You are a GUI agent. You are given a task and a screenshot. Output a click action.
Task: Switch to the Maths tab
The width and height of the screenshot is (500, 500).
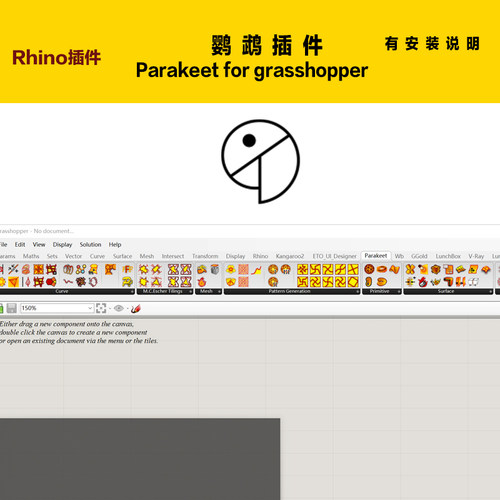[x=31, y=256]
